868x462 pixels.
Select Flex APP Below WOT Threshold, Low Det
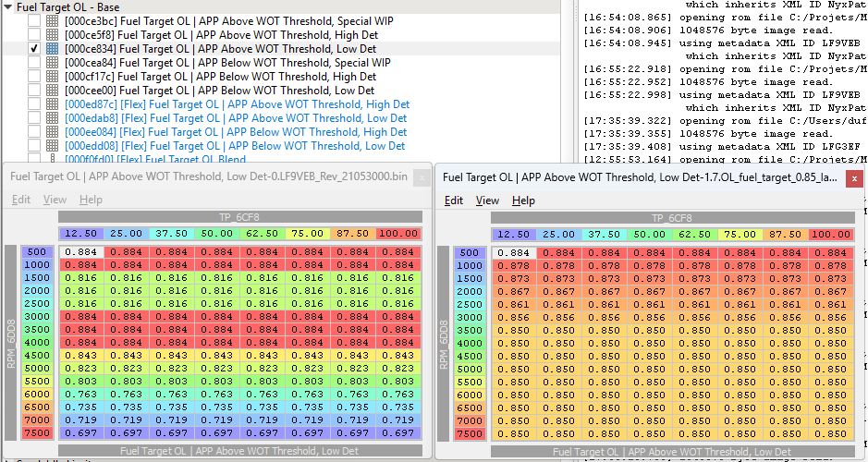[235, 145]
